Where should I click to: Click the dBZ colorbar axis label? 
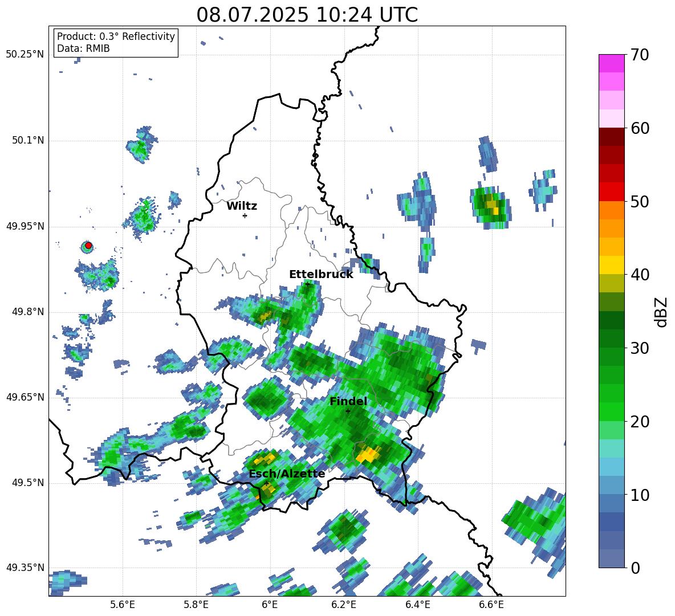(660, 312)
